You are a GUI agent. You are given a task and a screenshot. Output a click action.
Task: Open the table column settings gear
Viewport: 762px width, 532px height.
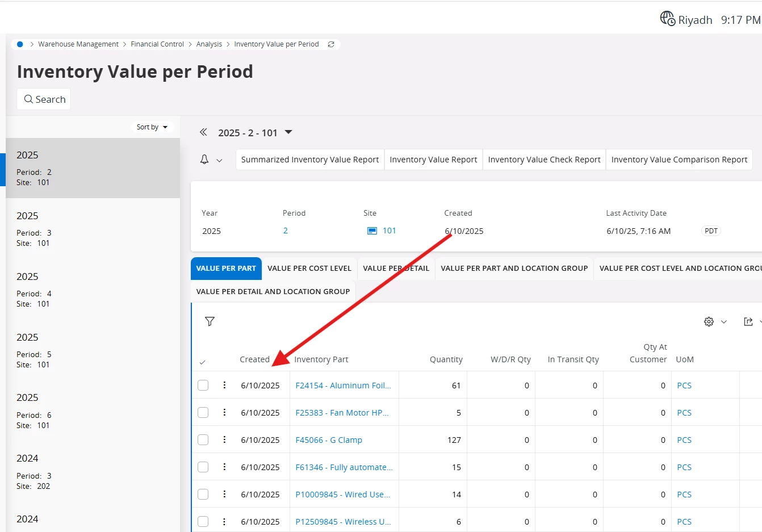click(x=709, y=322)
